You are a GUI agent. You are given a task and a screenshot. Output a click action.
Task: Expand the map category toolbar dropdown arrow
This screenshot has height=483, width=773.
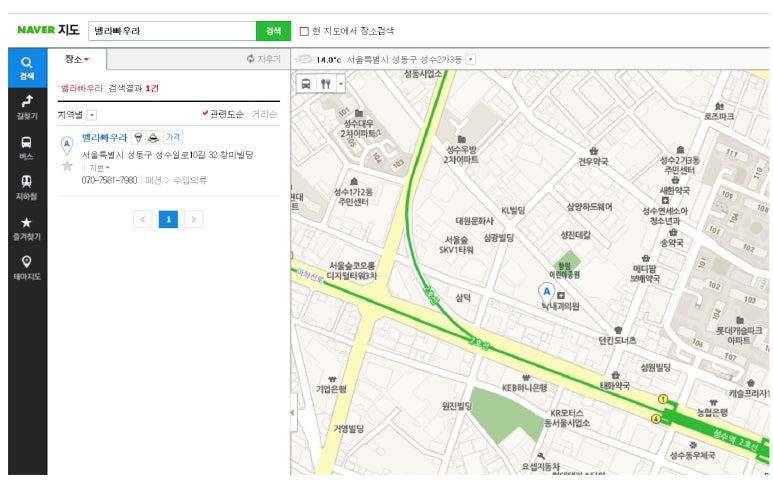341,83
